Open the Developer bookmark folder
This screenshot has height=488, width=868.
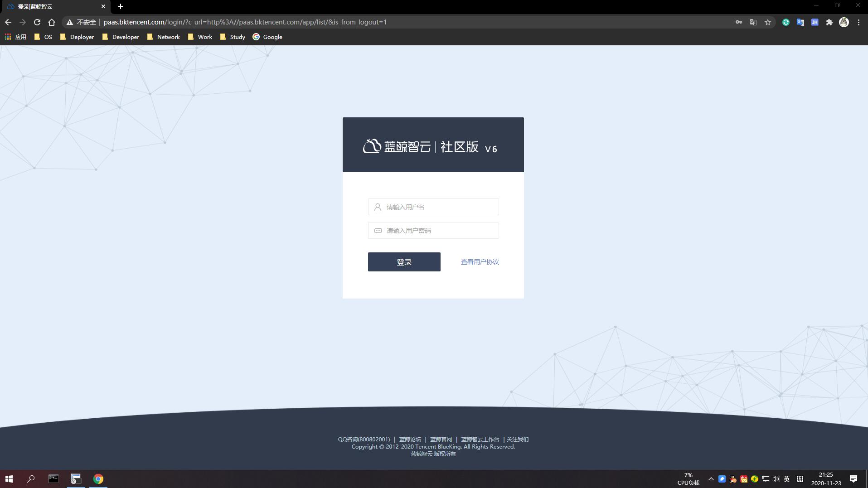pos(121,37)
